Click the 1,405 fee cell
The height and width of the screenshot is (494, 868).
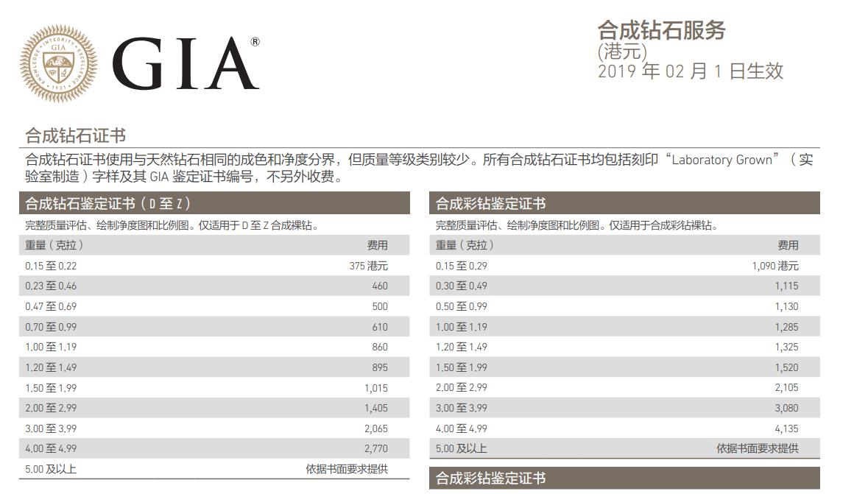click(x=376, y=408)
